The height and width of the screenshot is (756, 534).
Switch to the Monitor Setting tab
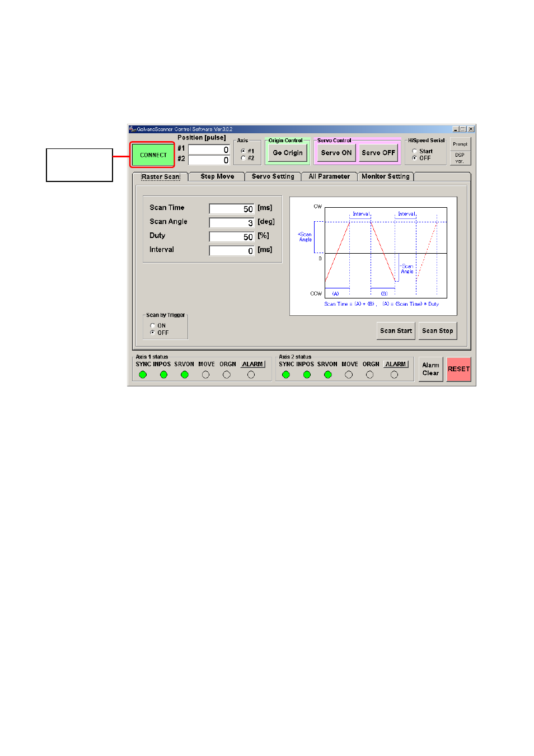[386, 176]
